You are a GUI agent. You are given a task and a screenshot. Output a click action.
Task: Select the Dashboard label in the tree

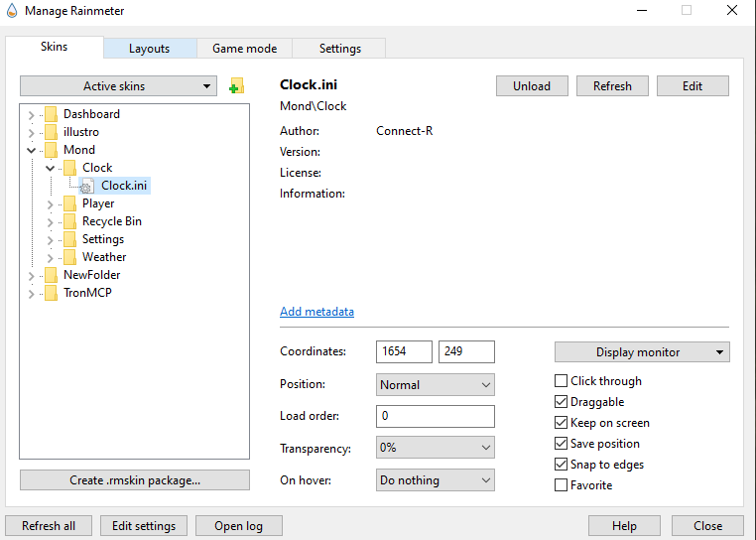pos(91,114)
